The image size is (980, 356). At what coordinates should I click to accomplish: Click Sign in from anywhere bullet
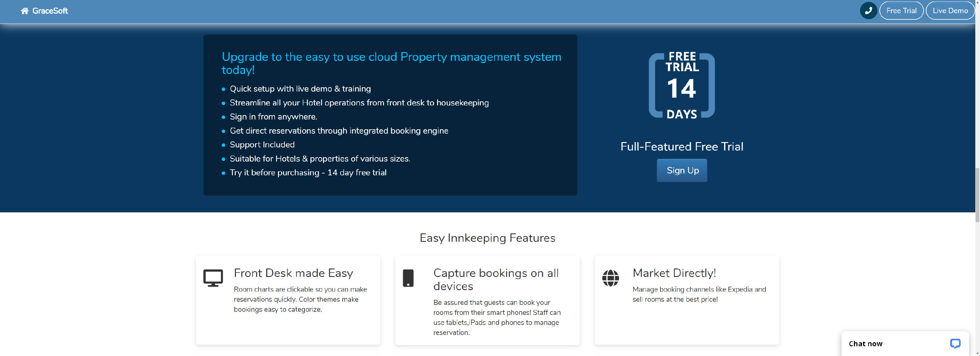(273, 116)
